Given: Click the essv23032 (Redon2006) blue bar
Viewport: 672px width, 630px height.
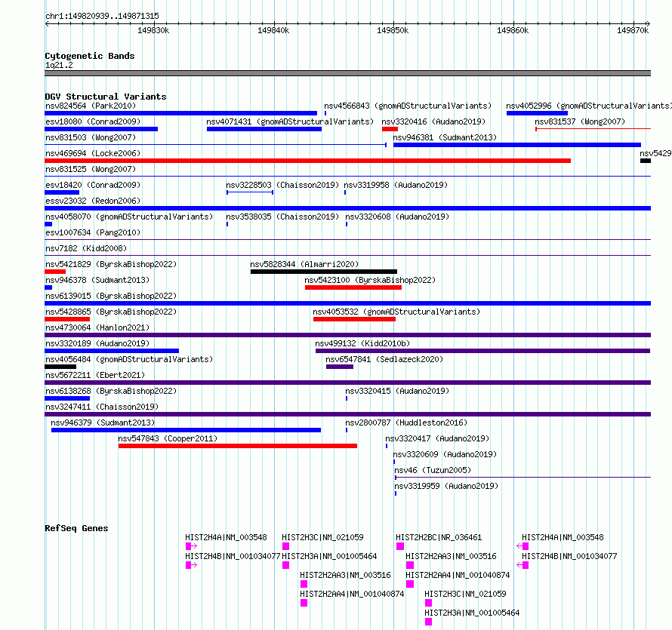Looking at the screenshot, I should tap(347, 208).
